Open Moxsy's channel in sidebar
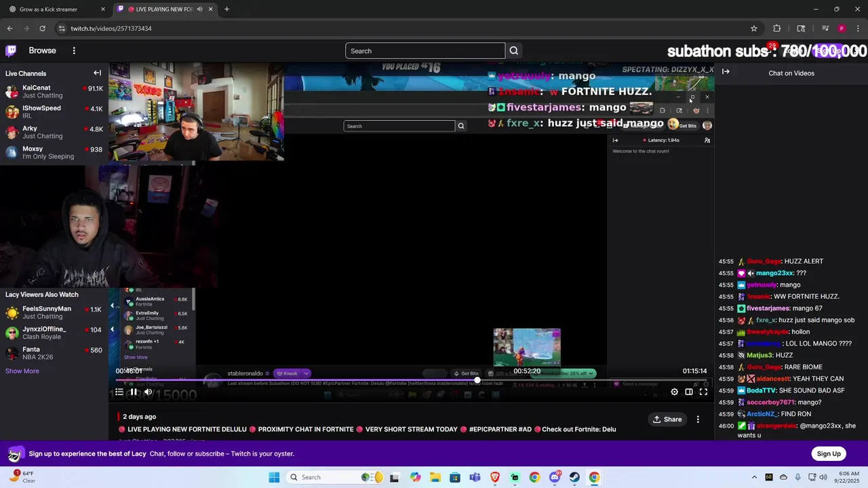Image resolution: width=868 pixels, height=488 pixels. tap(54, 152)
